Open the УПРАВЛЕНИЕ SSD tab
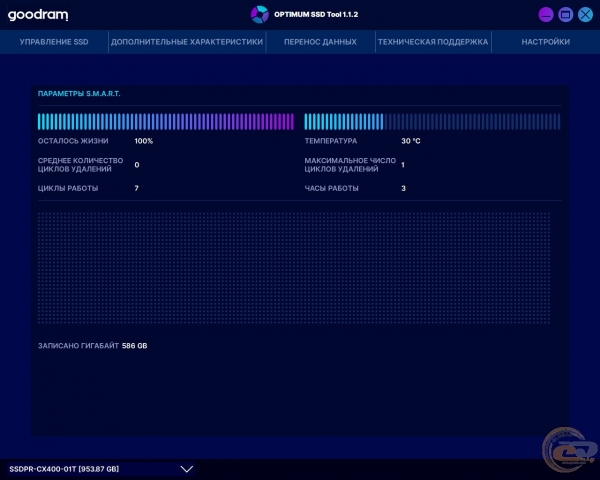The width and height of the screenshot is (600, 480). 54,42
